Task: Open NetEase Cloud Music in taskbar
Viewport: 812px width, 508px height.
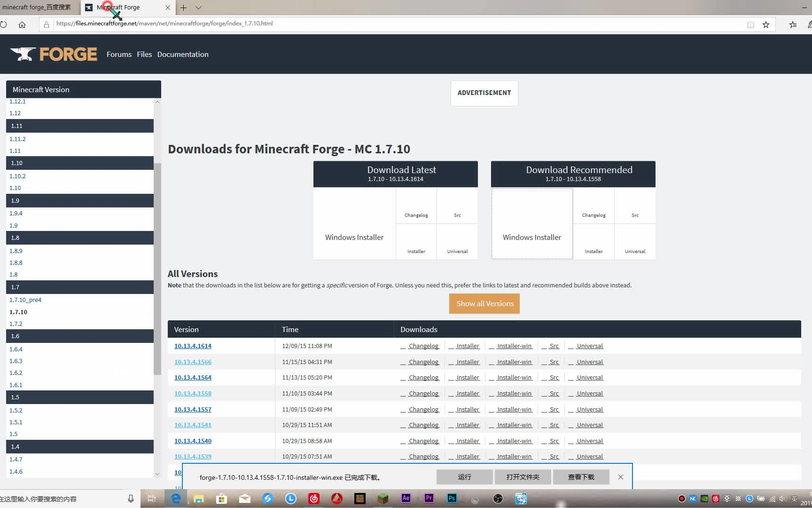Action: click(x=314, y=499)
